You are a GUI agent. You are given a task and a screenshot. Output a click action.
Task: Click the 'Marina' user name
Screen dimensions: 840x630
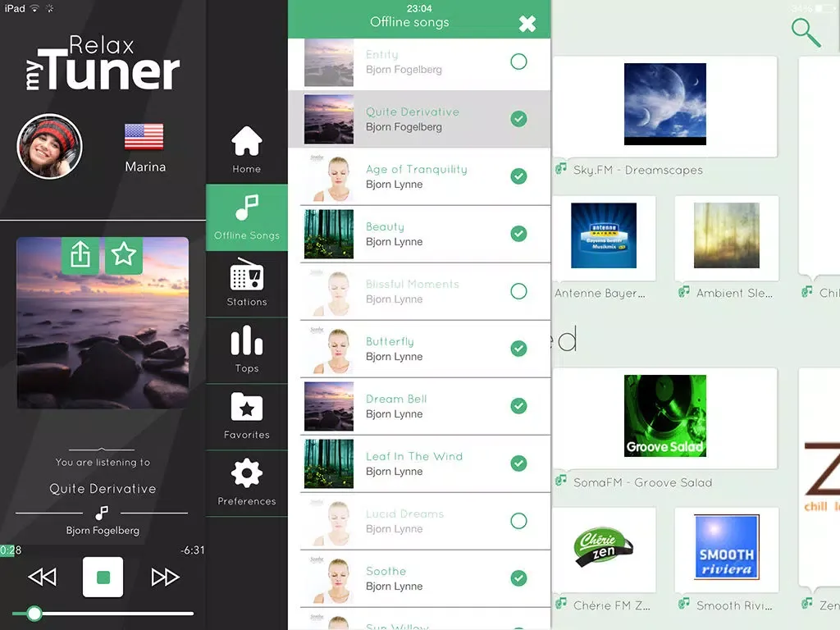tap(145, 167)
